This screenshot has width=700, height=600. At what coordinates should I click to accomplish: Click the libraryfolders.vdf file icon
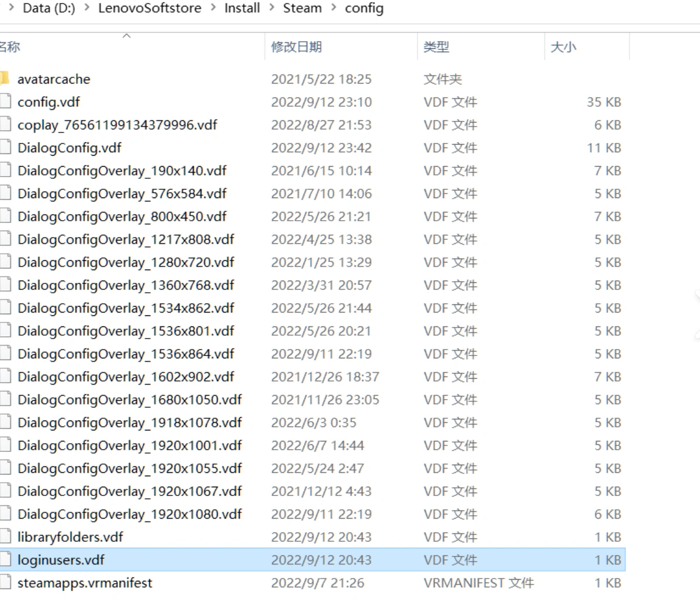pos(5,537)
